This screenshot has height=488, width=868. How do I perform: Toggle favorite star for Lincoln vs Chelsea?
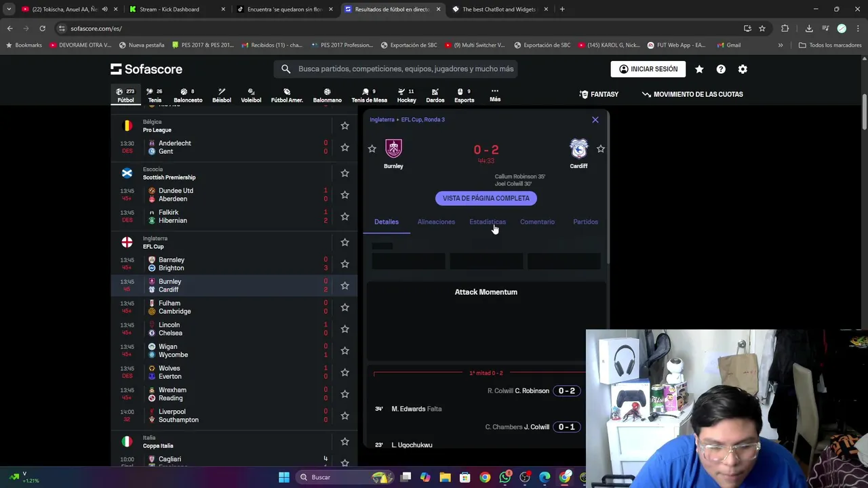(x=344, y=329)
